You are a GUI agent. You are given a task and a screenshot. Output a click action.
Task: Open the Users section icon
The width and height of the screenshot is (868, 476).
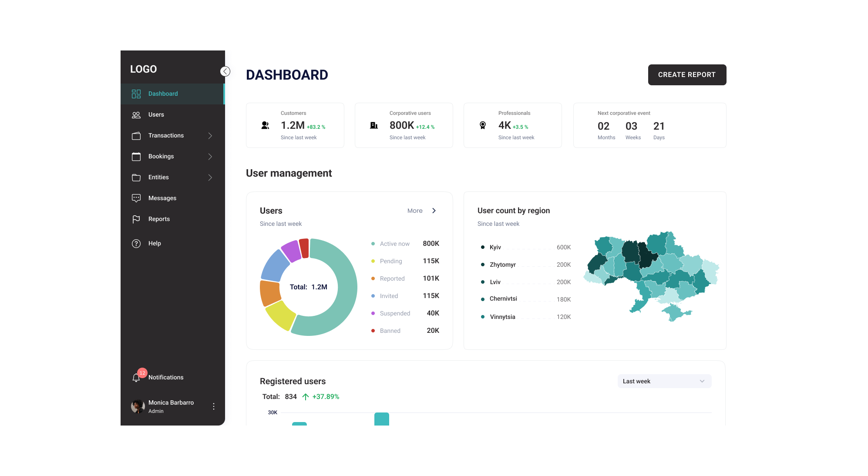click(x=136, y=114)
